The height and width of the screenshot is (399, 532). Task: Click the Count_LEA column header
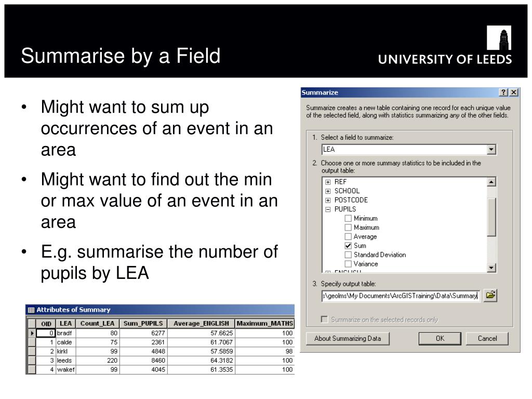coord(97,324)
